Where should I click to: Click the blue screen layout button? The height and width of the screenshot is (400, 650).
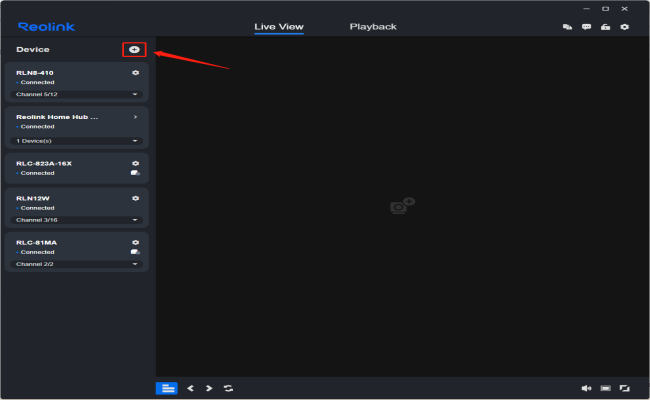[x=166, y=388]
